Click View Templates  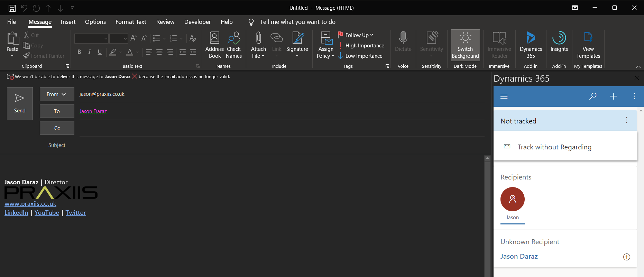(x=588, y=45)
